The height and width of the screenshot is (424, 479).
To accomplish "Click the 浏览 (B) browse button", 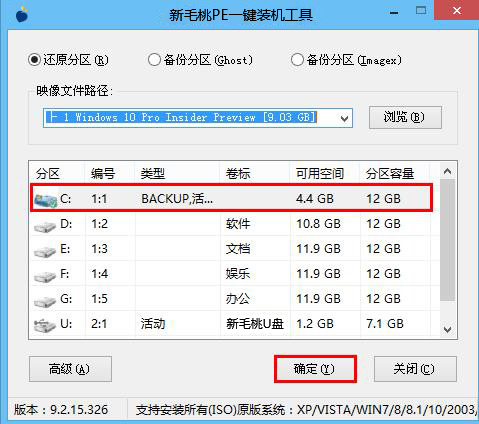I will click(x=405, y=117).
